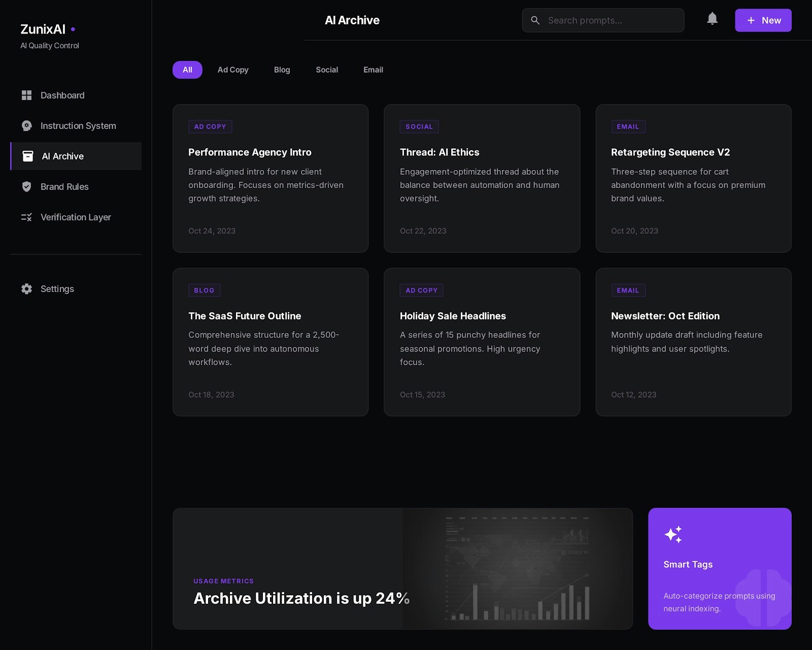Open Settings using the gear icon
This screenshot has width=812, height=650.
[26, 289]
